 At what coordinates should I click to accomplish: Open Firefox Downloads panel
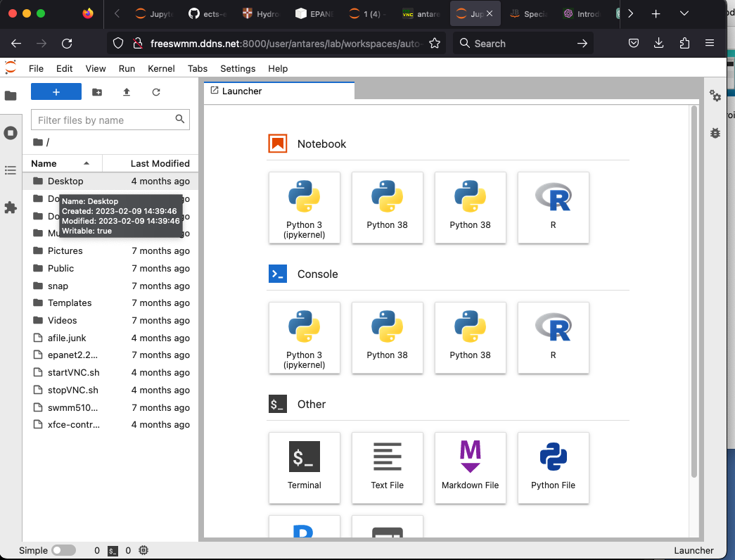click(658, 43)
